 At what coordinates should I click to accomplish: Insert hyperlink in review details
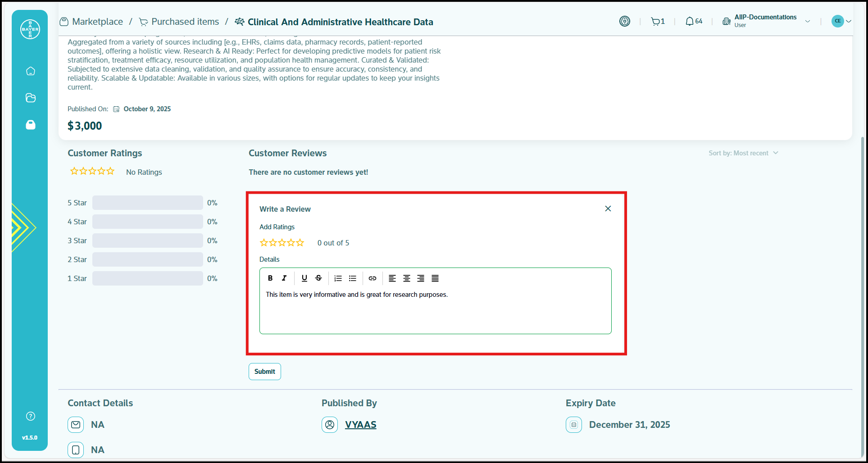click(x=373, y=278)
